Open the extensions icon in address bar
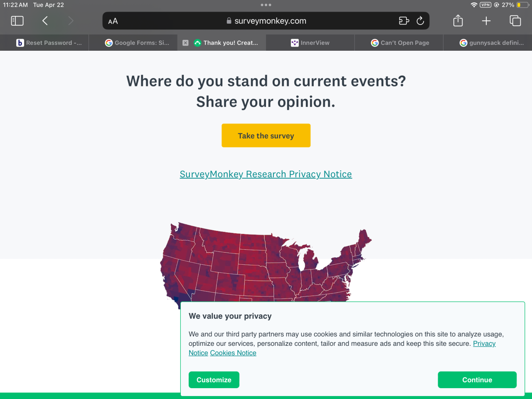Viewport: 532px width, 399px height. click(404, 21)
